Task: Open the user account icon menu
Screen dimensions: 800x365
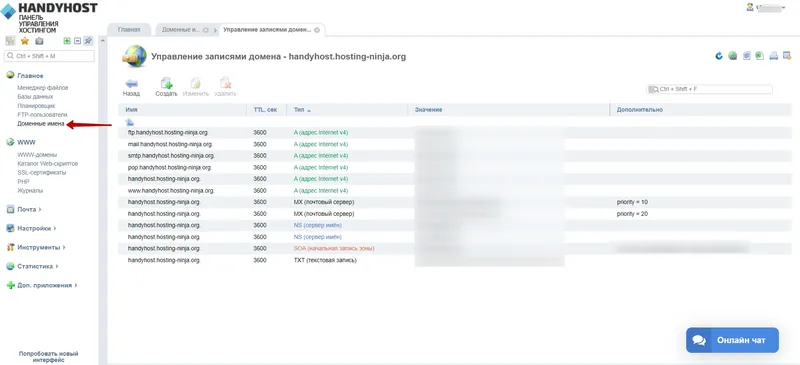Action: [x=750, y=8]
